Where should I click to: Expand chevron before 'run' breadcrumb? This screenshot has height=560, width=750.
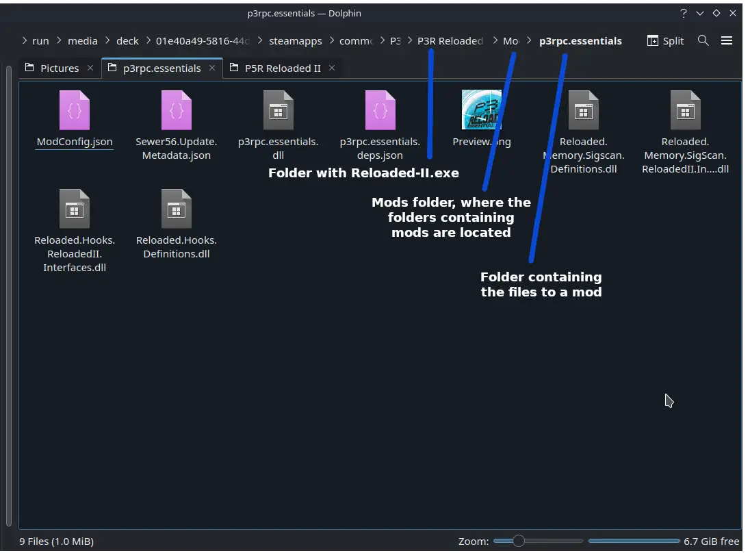coord(25,40)
